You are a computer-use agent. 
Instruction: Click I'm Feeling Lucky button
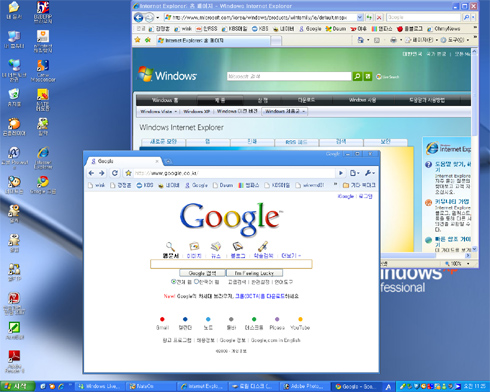click(254, 273)
